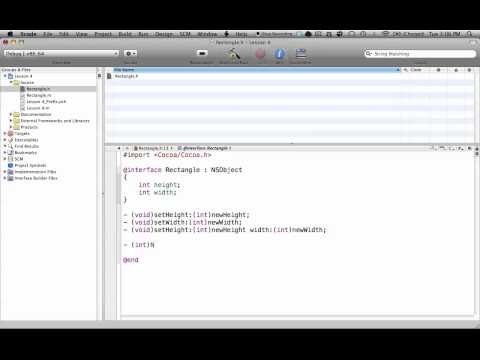Open the blue Info icon
Viewport: 480px width, 360px height.
[x=279, y=54]
